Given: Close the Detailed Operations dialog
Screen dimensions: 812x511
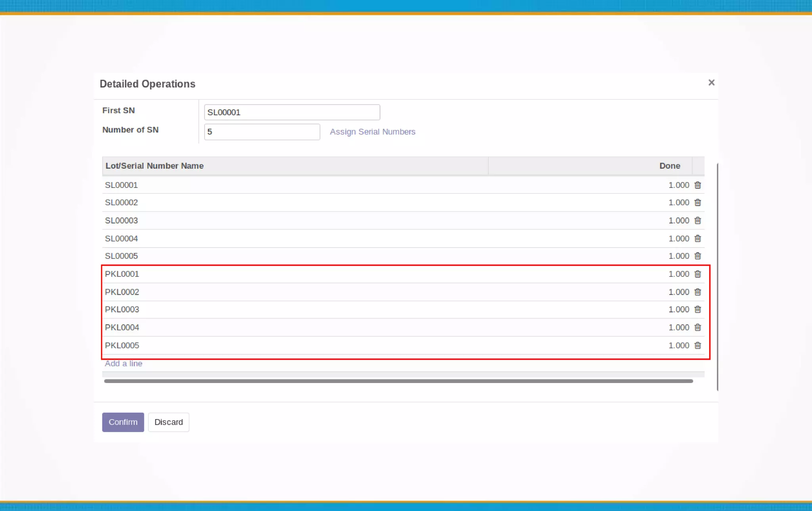Looking at the screenshot, I should pyautogui.click(x=711, y=82).
